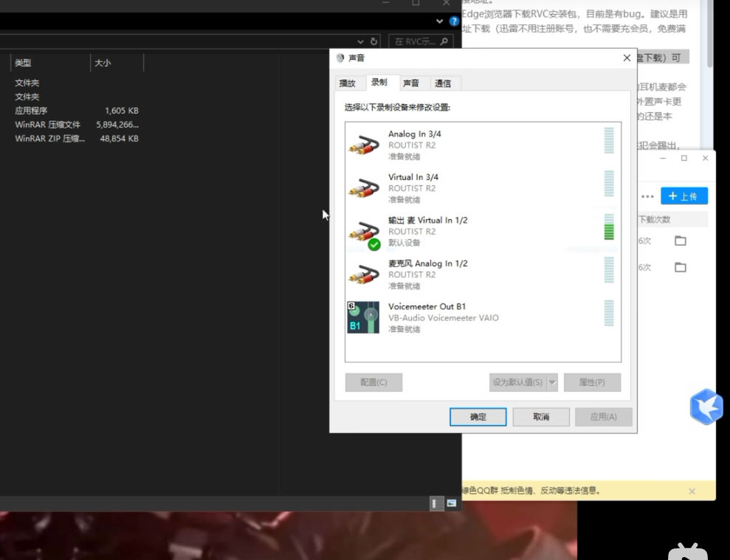Click the 取消 cancel button
Screen dimensions: 730x560
click(541, 417)
